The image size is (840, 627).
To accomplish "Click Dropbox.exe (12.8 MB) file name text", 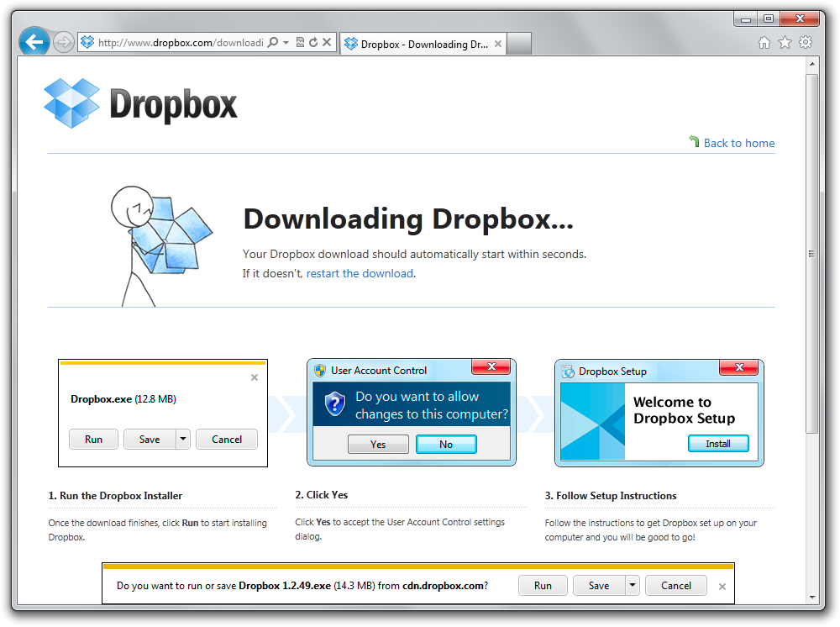I will tap(123, 398).
